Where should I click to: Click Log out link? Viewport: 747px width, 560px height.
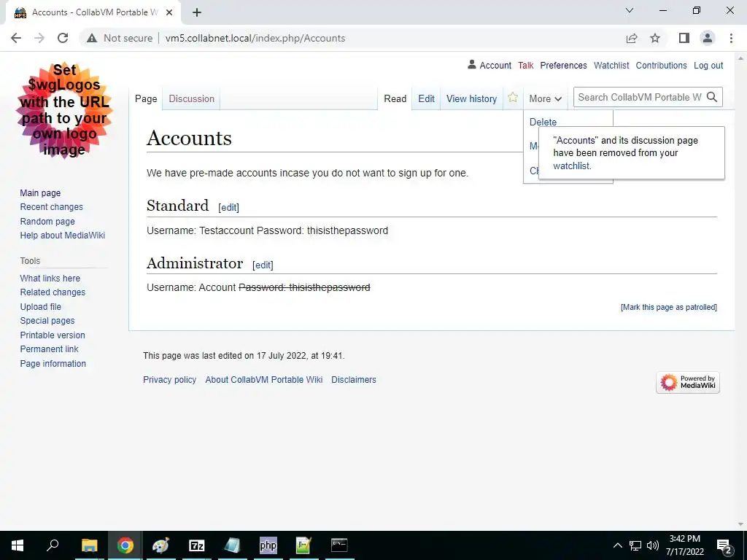click(708, 65)
